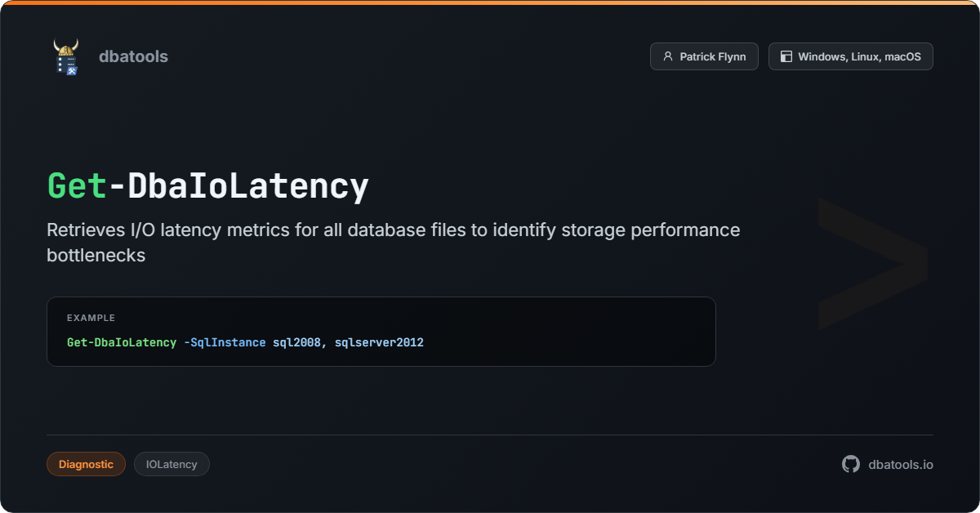The height and width of the screenshot is (513, 980).
Task: Select the Windows, Linux, macOS badge
Action: [x=851, y=56]
